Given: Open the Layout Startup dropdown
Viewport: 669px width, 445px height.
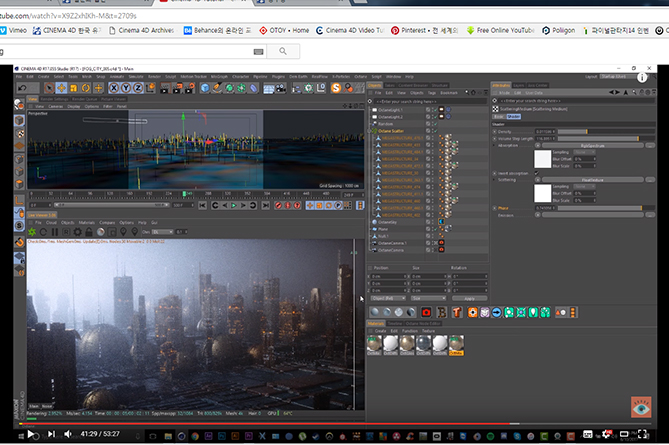Looking at the screenshot, I should pos(618,76).
